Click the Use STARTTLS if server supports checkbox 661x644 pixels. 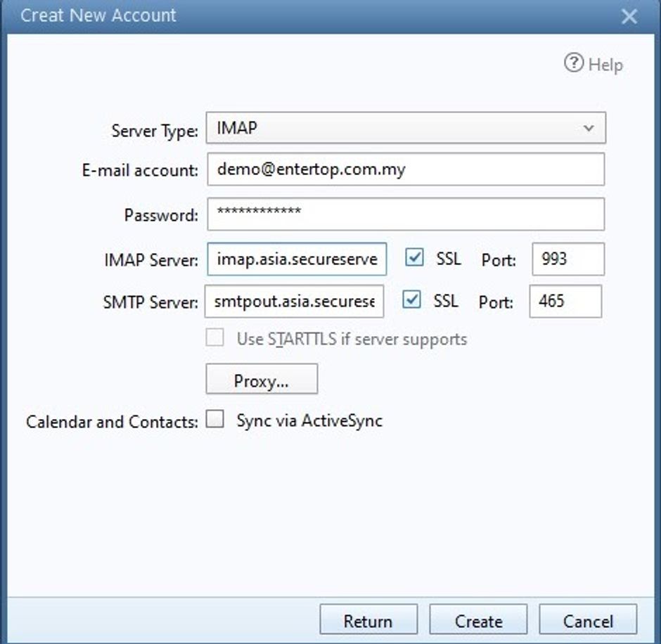coord(215,338)
